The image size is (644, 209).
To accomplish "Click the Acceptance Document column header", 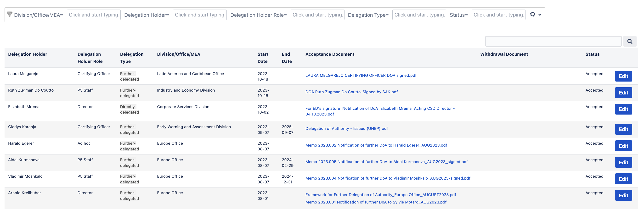I will coord(330,54).
